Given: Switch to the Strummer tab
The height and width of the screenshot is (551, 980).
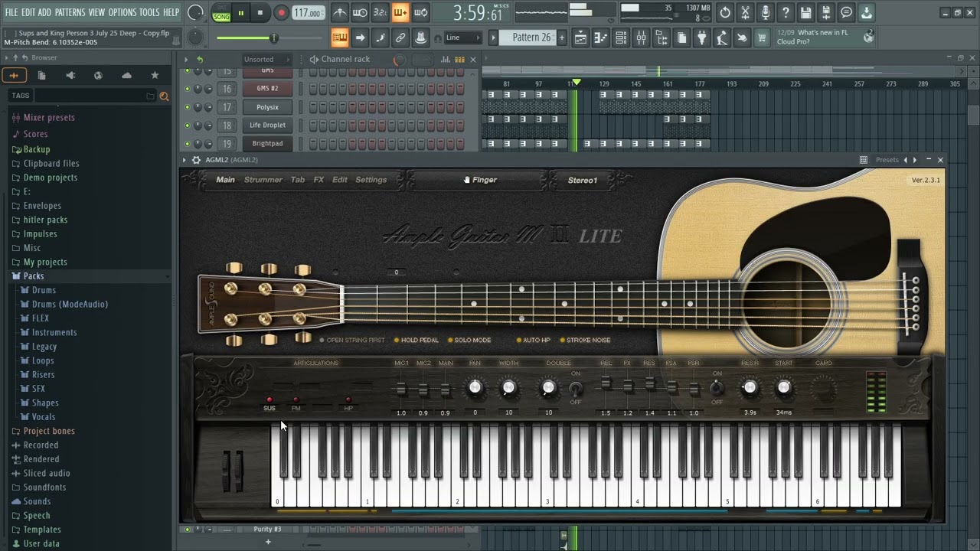Looking at the screenshot, I should (263, 181).
